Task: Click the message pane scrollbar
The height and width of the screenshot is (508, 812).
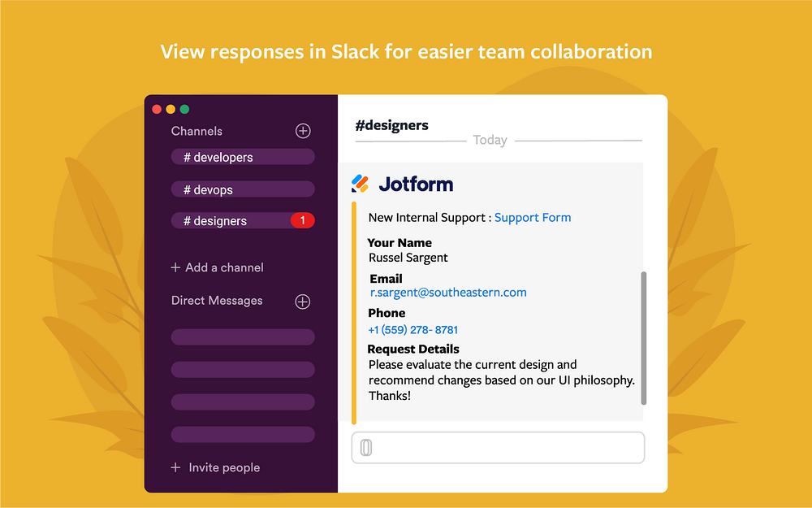Action: [644, 338]
